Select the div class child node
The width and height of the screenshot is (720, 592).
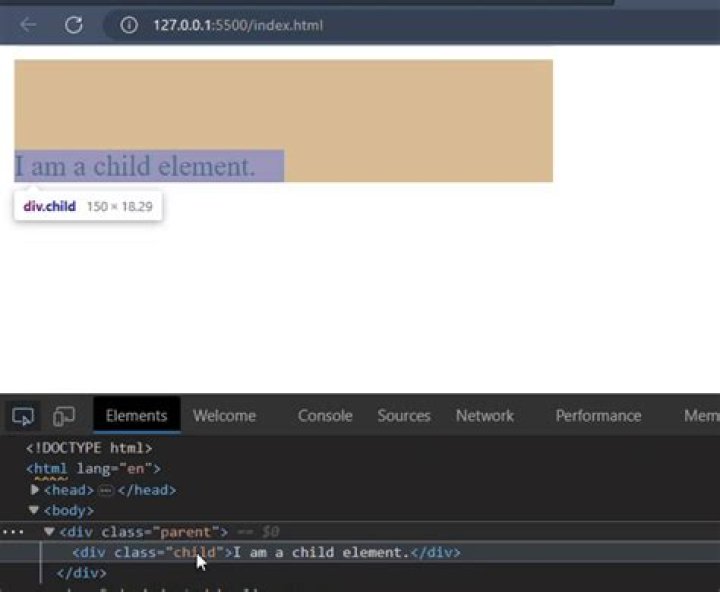click(150, 552)
